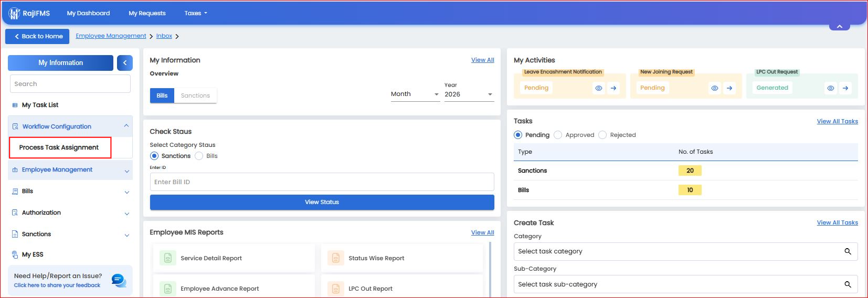Select the Approved tasks radio button

pos(558,135)
